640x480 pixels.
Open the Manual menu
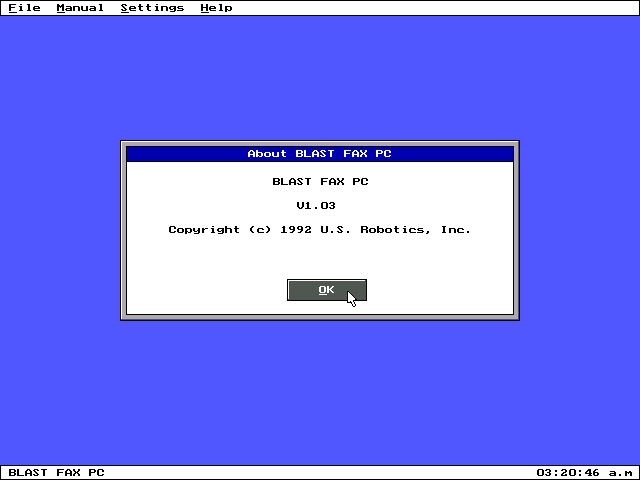tap(80, 8)
